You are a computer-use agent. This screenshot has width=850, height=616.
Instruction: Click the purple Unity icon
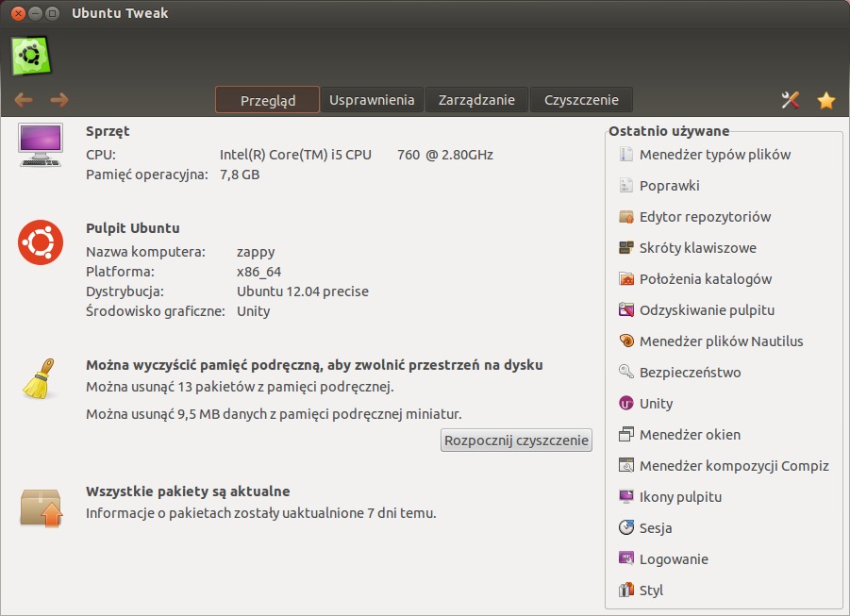[x=626, y=404]
